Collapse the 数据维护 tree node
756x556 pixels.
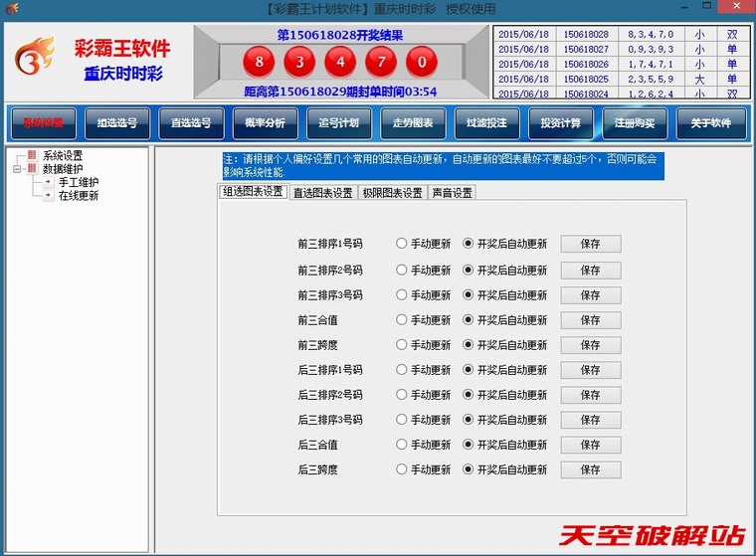[17, 169]
